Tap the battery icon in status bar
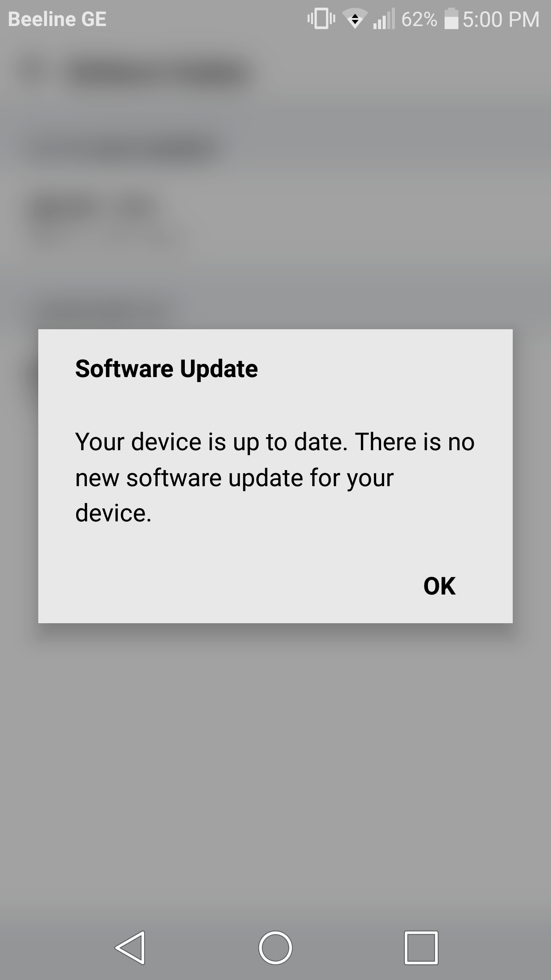This screenshot has width=551, height=980. pyautogui.click(x=452, y=19)
